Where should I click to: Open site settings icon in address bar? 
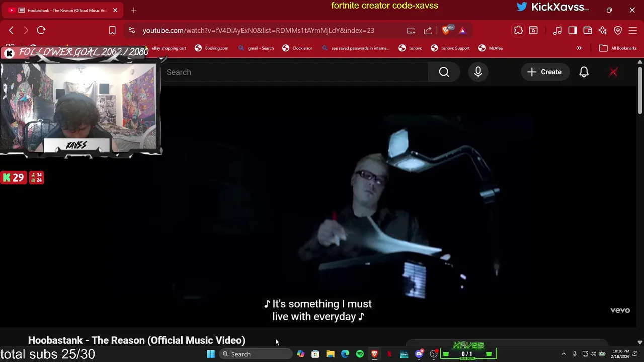pyautogui.click(x=131, y=30)
